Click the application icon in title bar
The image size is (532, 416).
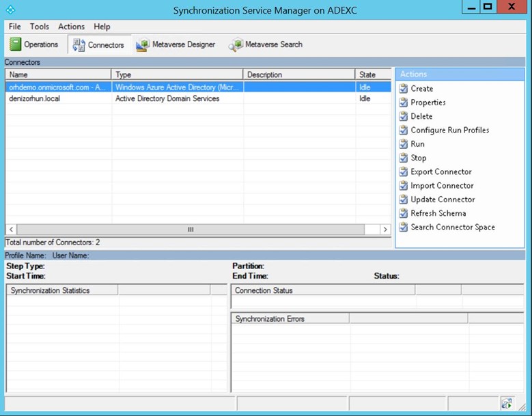click(x=10, y=10)
